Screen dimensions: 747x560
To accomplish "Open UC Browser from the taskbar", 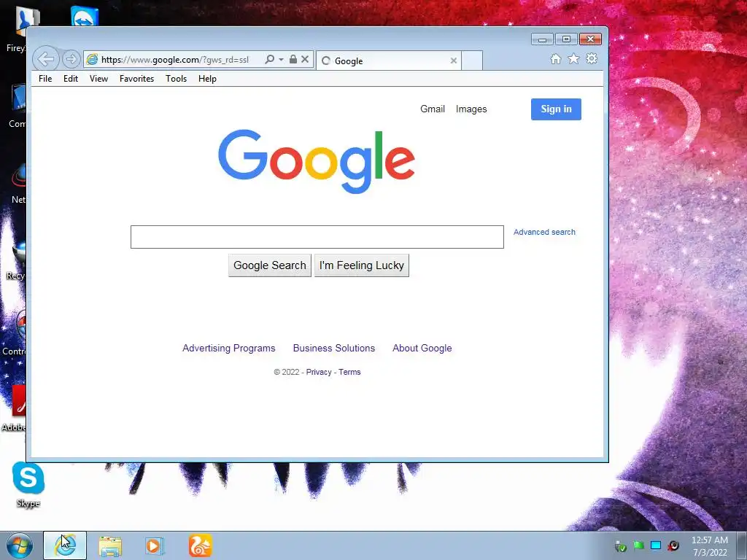I will pos(200,545).
